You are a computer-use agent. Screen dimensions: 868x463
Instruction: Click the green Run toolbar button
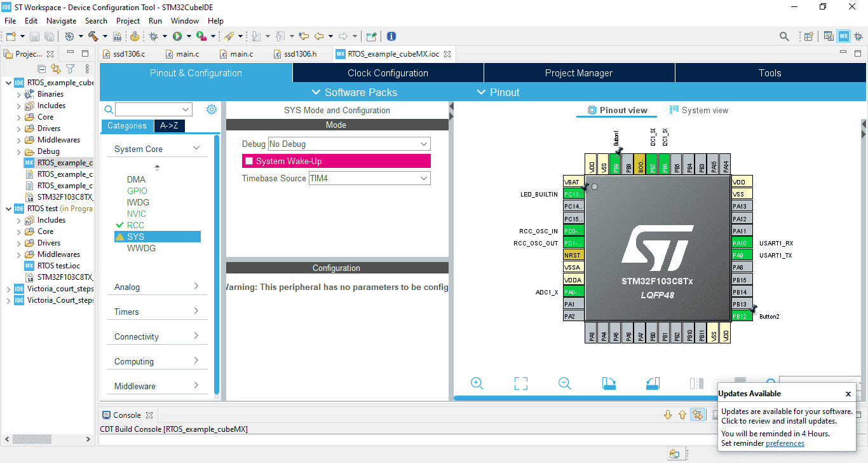[x=177, y=36]
